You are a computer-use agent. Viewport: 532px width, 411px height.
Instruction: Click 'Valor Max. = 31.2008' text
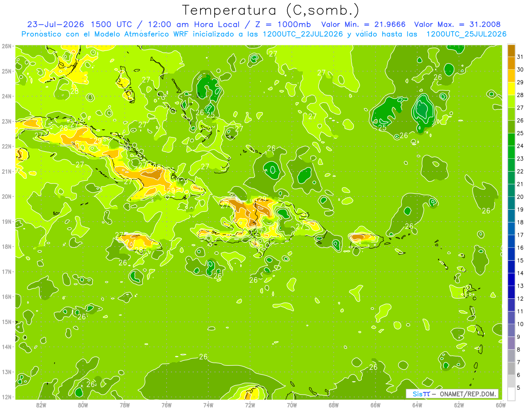[458, 24]
